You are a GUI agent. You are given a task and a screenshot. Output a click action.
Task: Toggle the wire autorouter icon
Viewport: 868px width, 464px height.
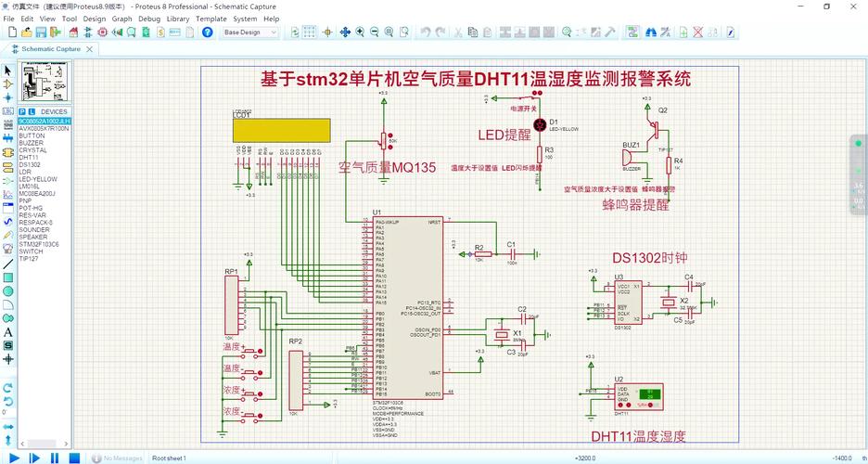(633, 32)
